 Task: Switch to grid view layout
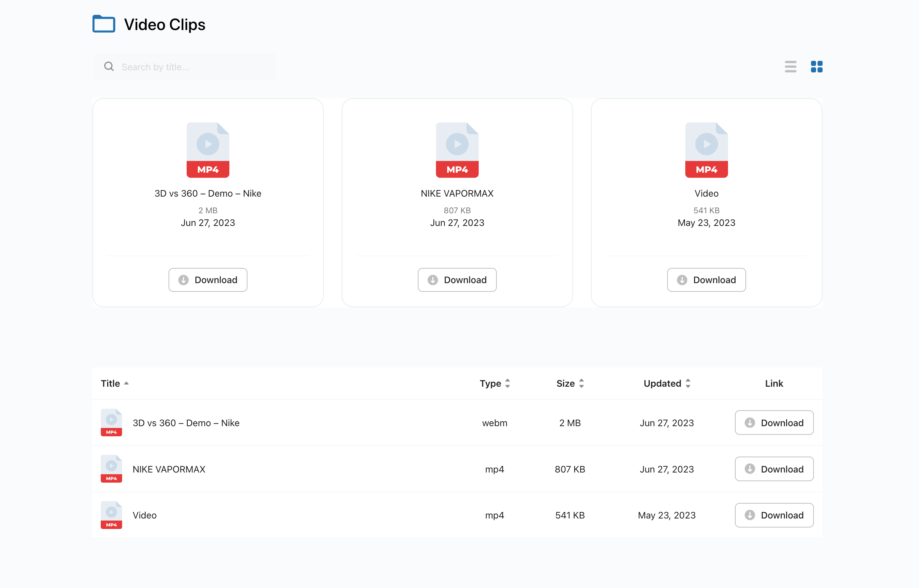pyautogui.click(x=816, y=66)
